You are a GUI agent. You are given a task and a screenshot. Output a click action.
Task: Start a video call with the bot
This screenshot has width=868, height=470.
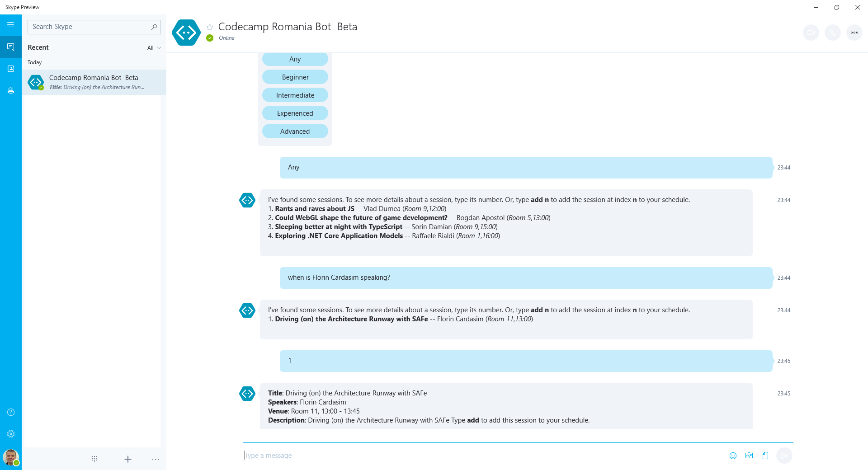[x=811, y=33]
